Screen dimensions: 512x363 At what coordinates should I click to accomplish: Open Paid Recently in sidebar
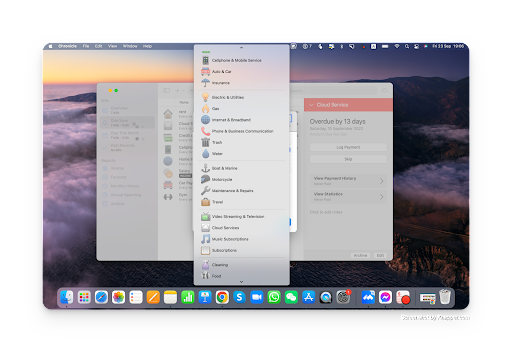coord(128,147)
